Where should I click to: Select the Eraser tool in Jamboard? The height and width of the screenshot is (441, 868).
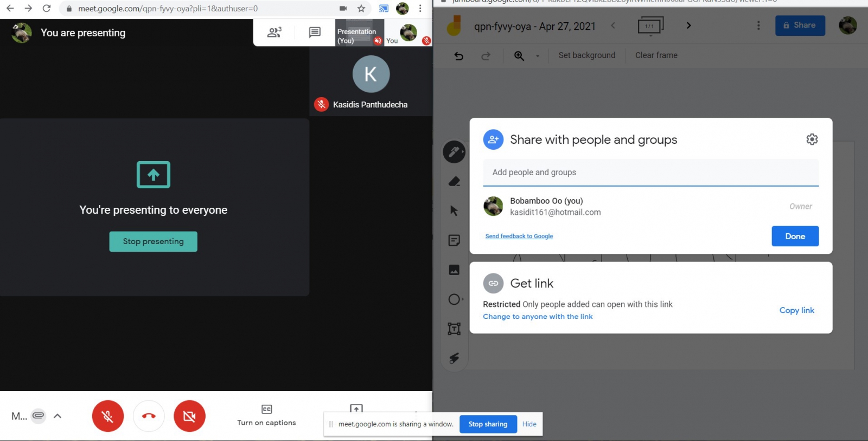tap(454, 181)
